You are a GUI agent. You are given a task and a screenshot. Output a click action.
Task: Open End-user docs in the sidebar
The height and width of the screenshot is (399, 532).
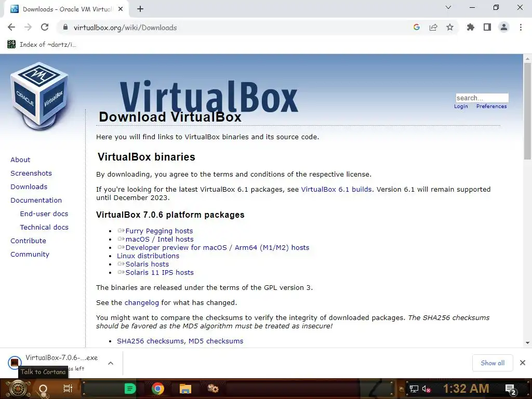pos(44,214)
